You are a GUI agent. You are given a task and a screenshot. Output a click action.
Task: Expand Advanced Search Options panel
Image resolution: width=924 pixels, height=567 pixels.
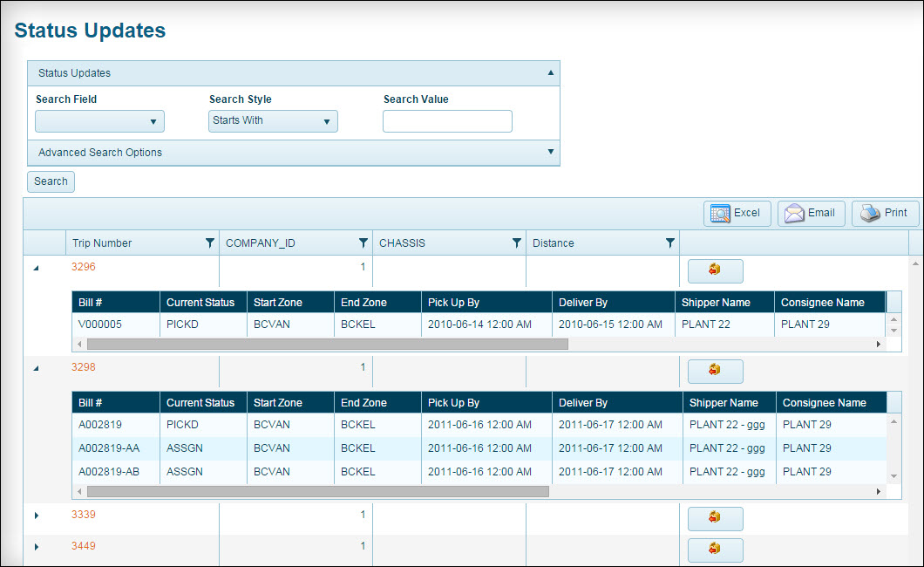pyautogui.click(x=550, y=152)
